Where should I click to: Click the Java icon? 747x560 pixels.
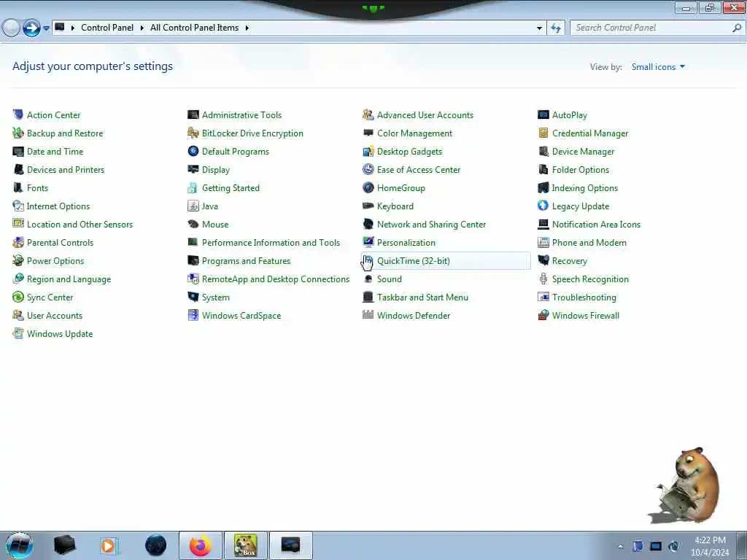pyautogui.click(x=193, y=206)
